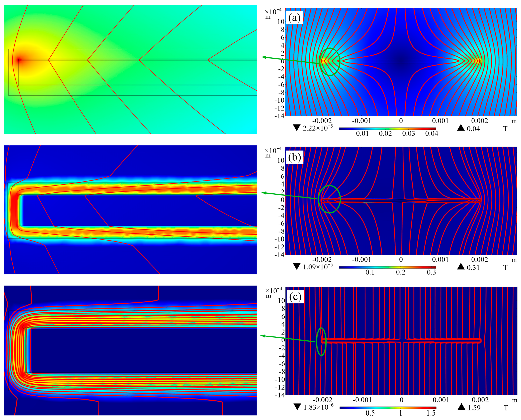Viewport: 521px width, 420px height.
Task: Click the green arrow head in panel (a)
Action: click(264, 57)
